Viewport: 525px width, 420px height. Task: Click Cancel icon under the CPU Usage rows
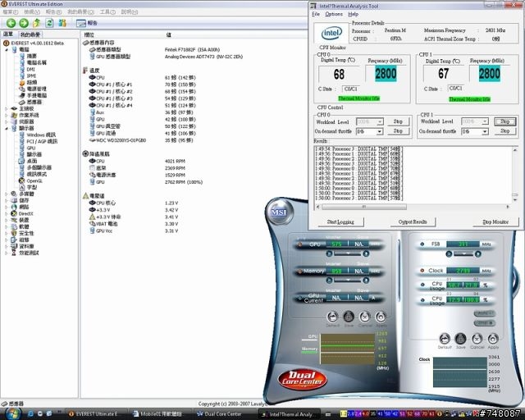pos(477,339)
